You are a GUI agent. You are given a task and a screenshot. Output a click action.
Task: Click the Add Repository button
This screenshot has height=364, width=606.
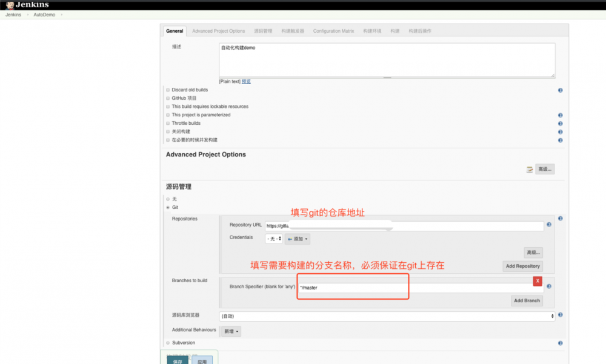click(x=522, y=266)
